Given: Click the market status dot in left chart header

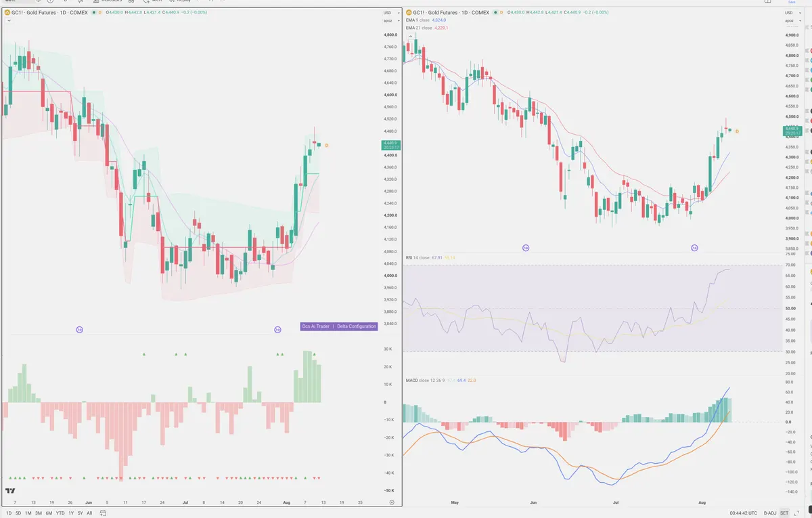Looking at the screenshot, I should pyautogui.click(x=93, y=12).
